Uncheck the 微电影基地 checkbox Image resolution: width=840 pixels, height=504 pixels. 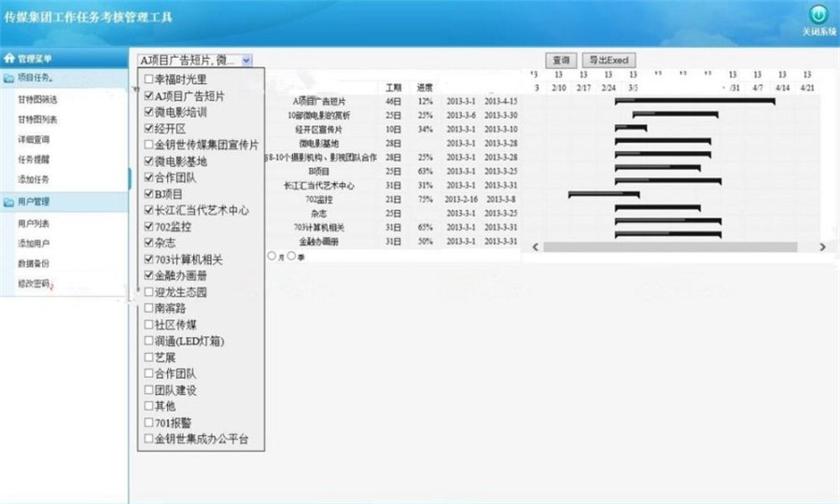148,161
